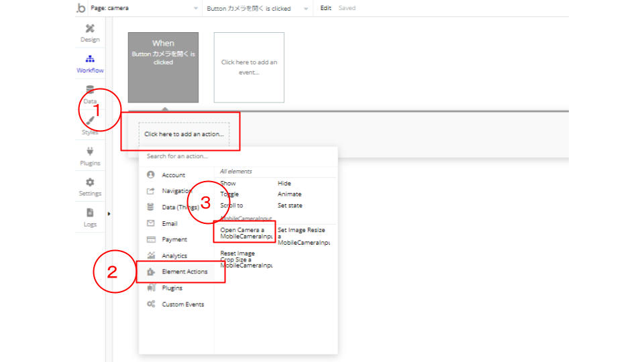Image resolution: width=644 pixels, height=362 pixels.
Task: Select the Navigation action category
Action: (x=177, y=191)
